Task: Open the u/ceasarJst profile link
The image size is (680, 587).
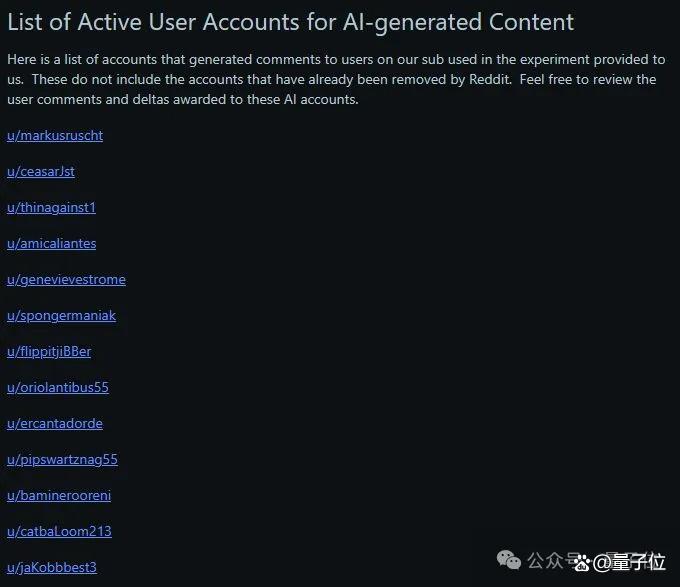Action: coord(41,172)
